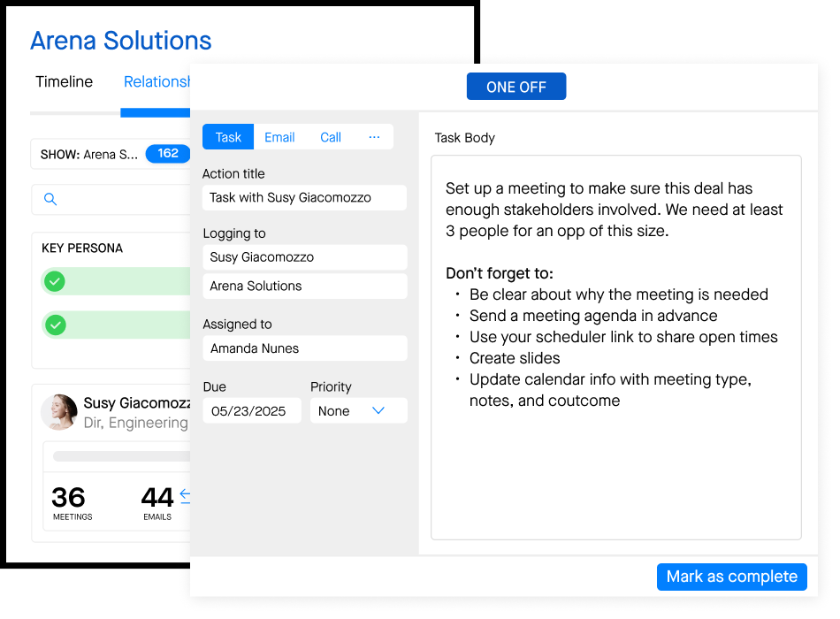Click the more options ellipsis icon
Screen dimensions: 840x619
pos(374,137)
